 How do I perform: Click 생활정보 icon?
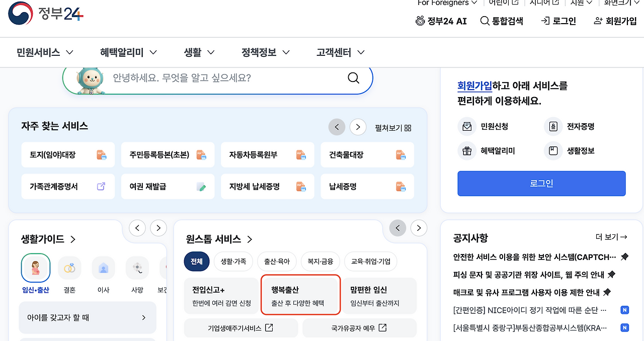[x=553, y=151]
